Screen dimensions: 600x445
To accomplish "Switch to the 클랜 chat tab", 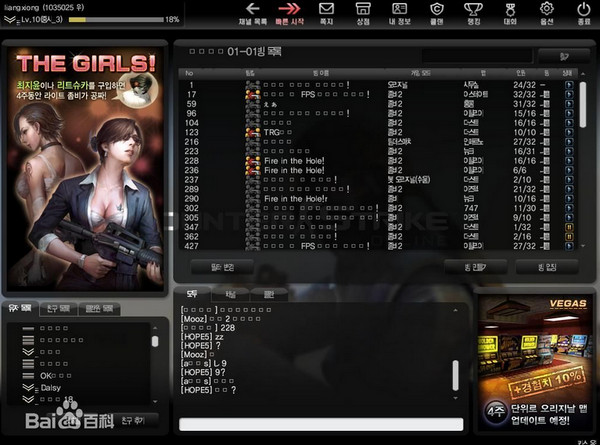I will pos(269,294).
